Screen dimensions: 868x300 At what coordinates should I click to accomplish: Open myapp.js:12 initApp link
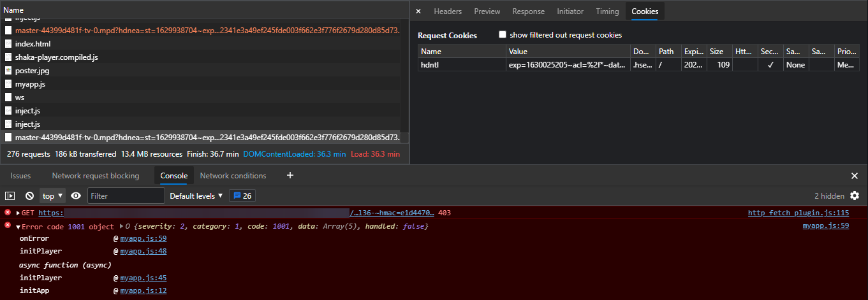pyautogui.click(x=143, y=291)
